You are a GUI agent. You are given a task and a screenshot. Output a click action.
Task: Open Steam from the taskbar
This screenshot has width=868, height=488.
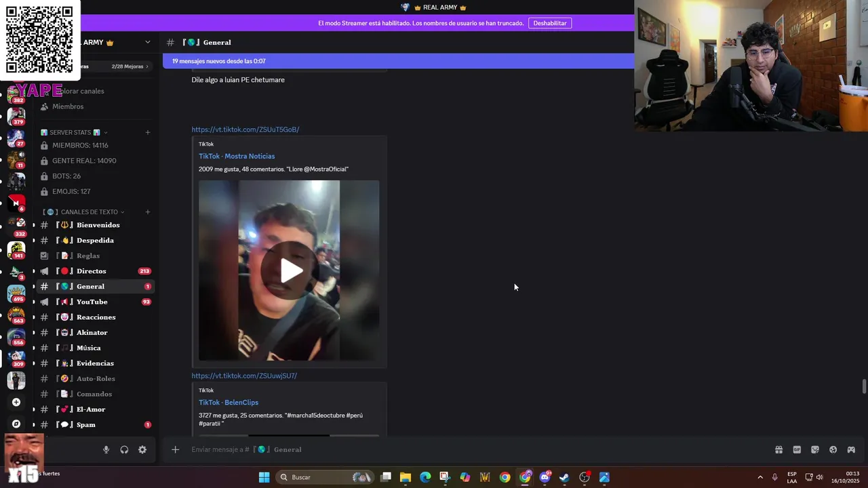click(564, 477)
